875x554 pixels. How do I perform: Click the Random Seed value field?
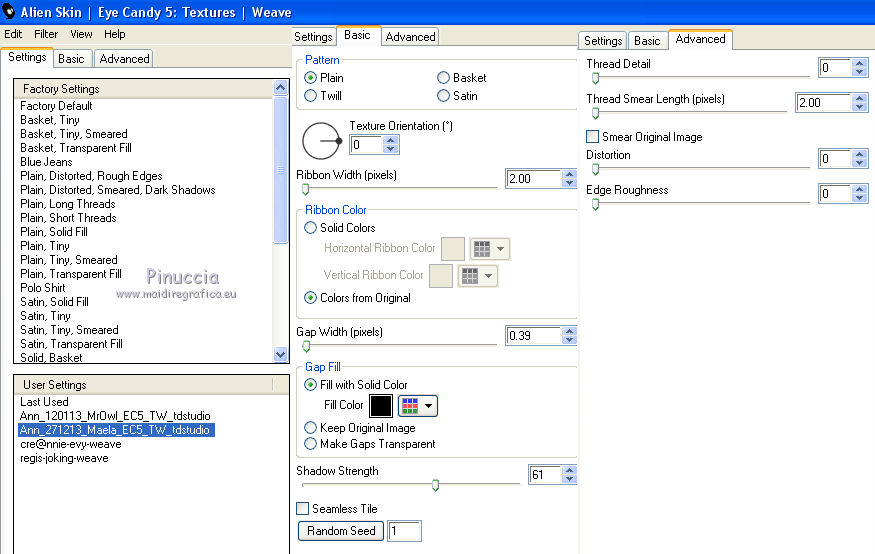[x=404, y=531]
